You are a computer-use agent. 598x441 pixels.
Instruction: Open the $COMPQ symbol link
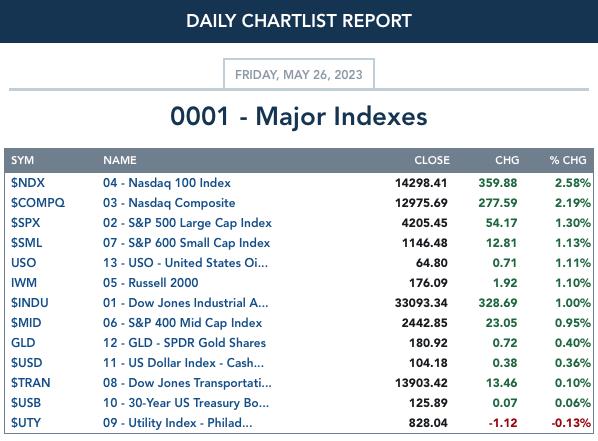[38, 203]
